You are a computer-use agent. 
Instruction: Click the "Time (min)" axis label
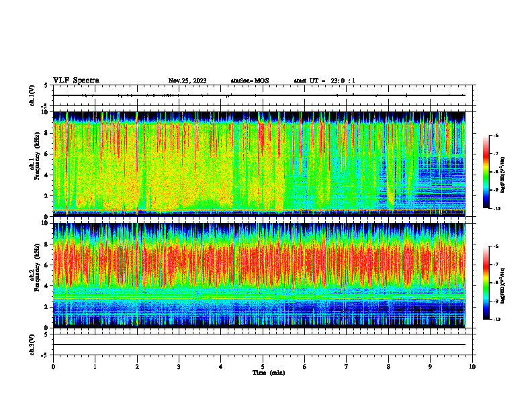pos(269,373)
